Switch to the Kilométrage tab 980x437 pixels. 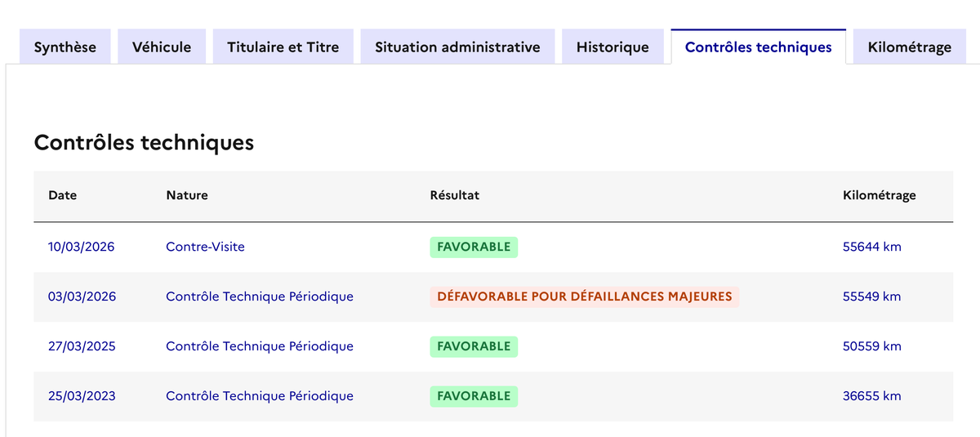910,47
